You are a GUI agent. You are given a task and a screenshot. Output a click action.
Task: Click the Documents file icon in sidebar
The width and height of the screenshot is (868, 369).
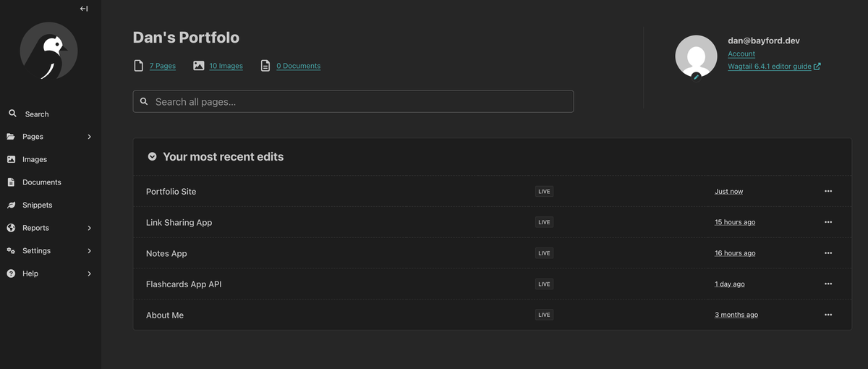11,182
